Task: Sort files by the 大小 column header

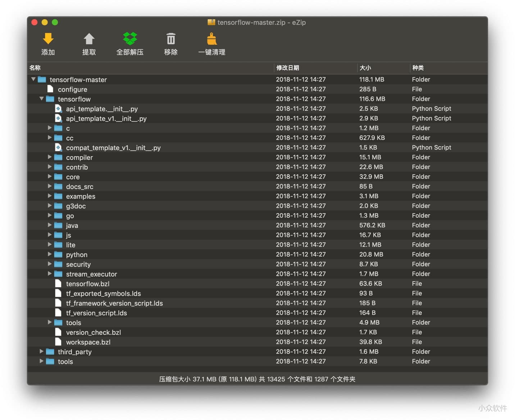Action: [365, 68]
